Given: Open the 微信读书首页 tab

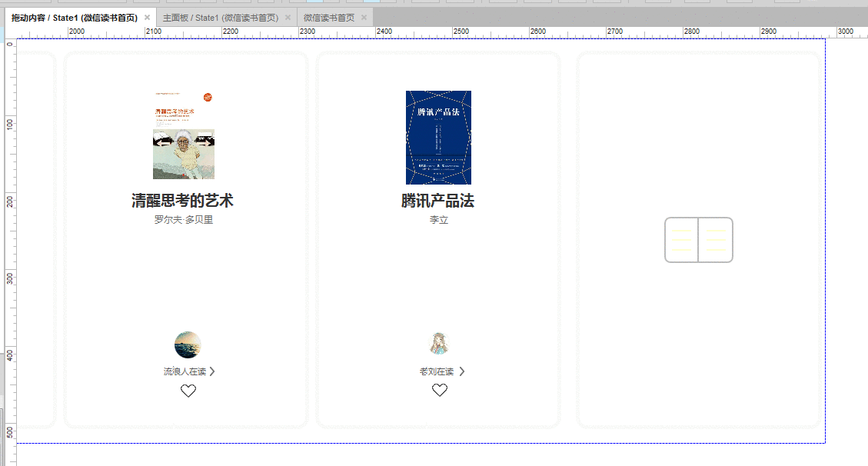Looking at the screenshot, I should click(329, 18).
